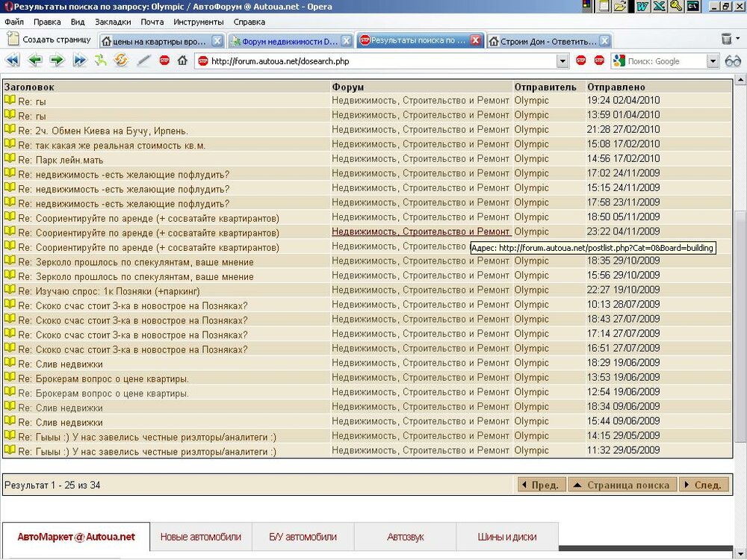Click the vertical scrollbar up arrow

pyautogui.click(x=741, y=79)
